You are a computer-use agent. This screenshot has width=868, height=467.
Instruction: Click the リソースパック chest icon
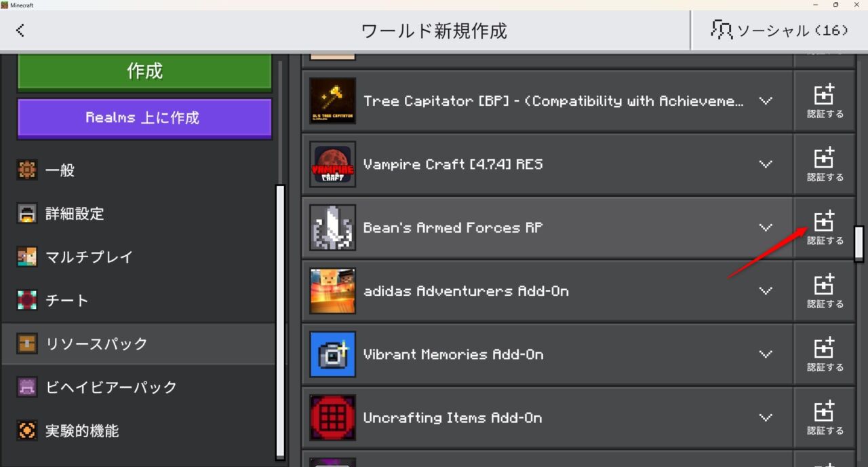[x=27, y=344]
